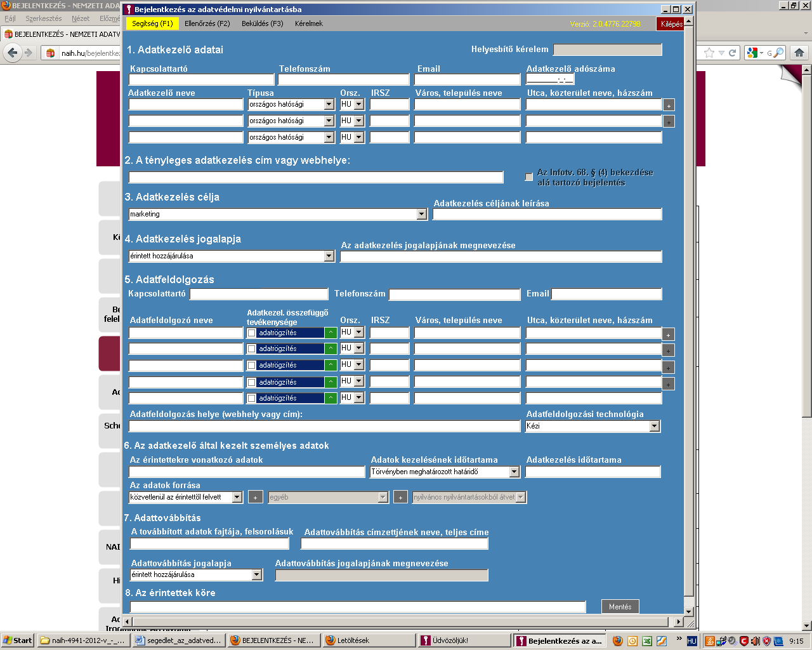Click the Kapcsolattartó field in section 1
Screen dimensions: 812x650
(x=202, y=80)
